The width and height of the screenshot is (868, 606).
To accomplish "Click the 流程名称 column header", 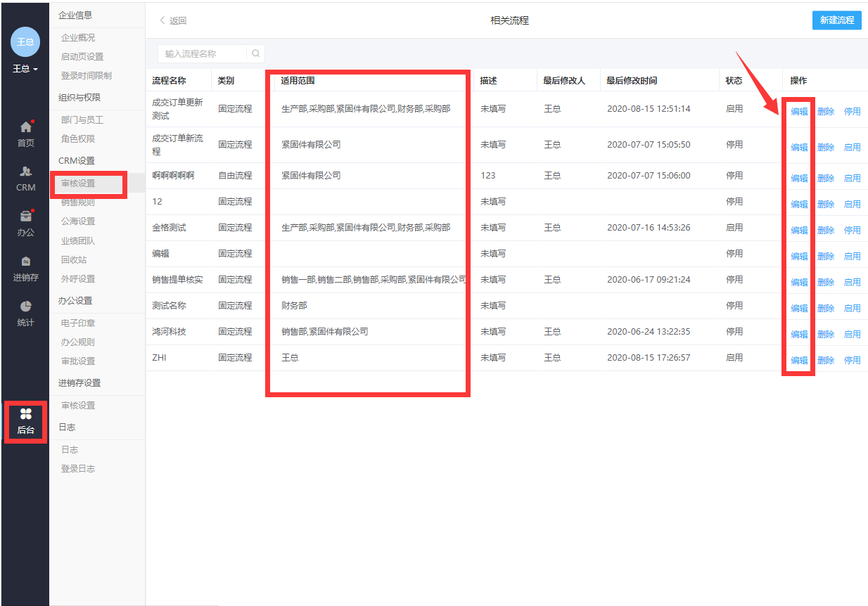I will point(170,81).
